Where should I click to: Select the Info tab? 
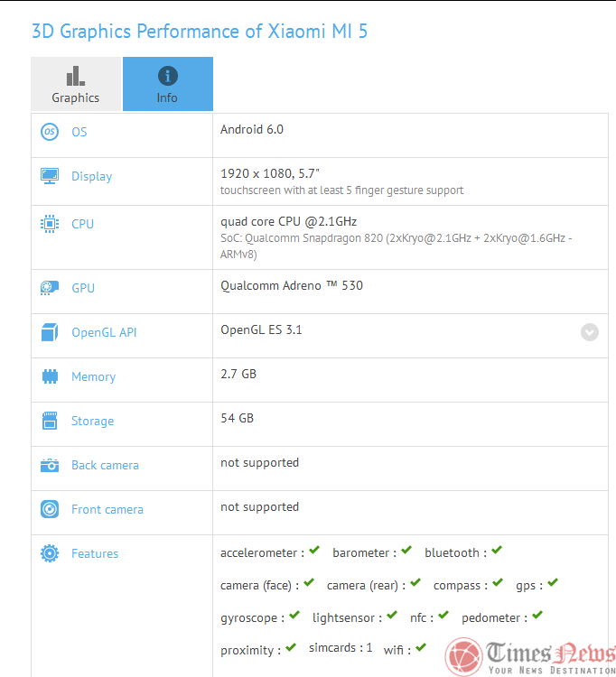click(x=167, y=84)
